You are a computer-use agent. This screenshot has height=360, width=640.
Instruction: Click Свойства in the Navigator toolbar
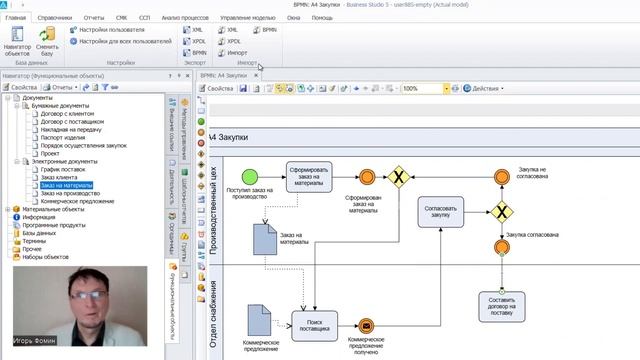pos(20,87)
